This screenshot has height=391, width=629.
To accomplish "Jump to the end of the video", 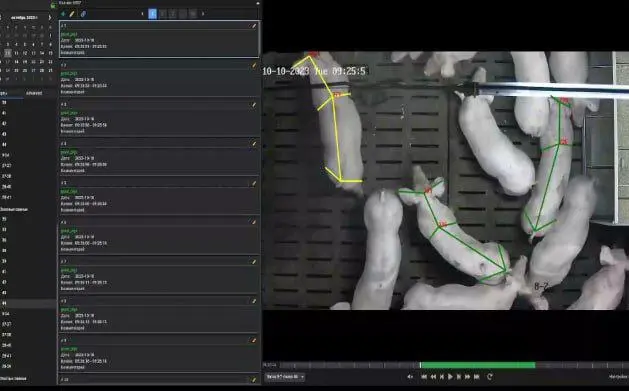I will pos(477,377).
